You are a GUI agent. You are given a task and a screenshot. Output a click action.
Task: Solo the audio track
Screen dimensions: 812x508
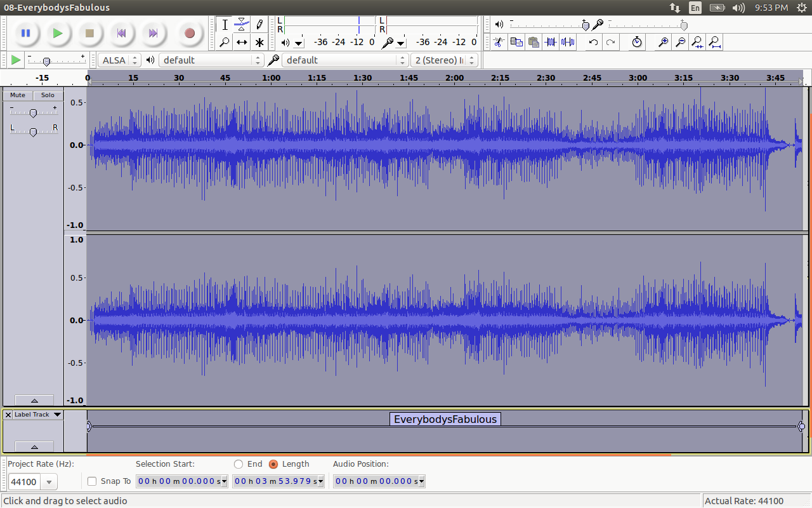click(48, 95)
